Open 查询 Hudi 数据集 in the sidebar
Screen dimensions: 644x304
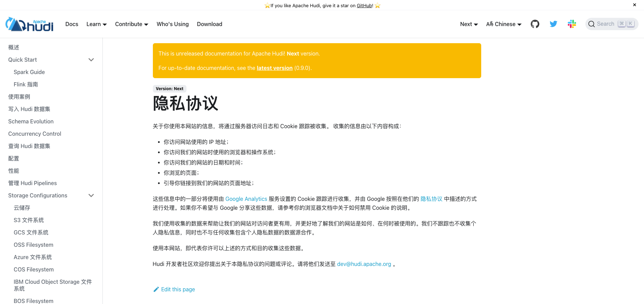[29, 146]
